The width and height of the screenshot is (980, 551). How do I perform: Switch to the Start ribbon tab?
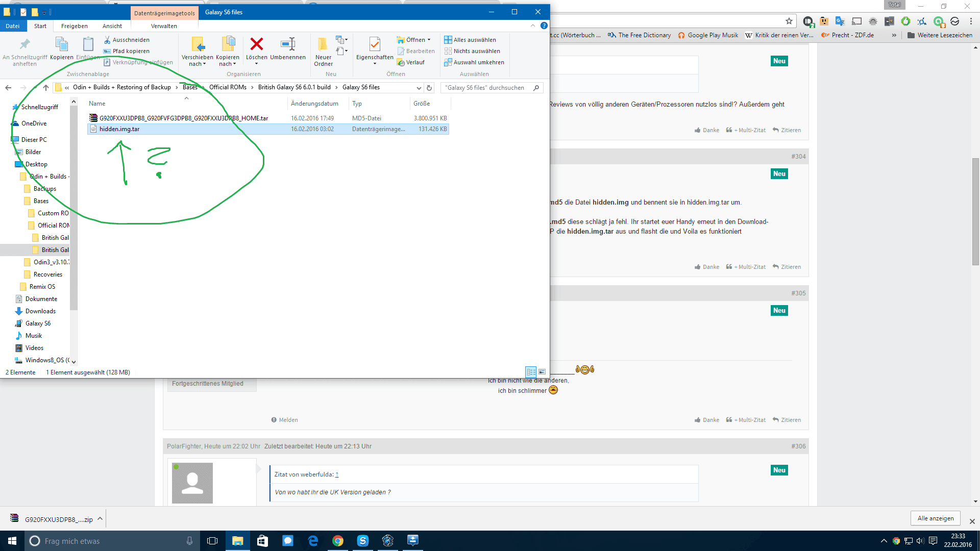[40, 26]
